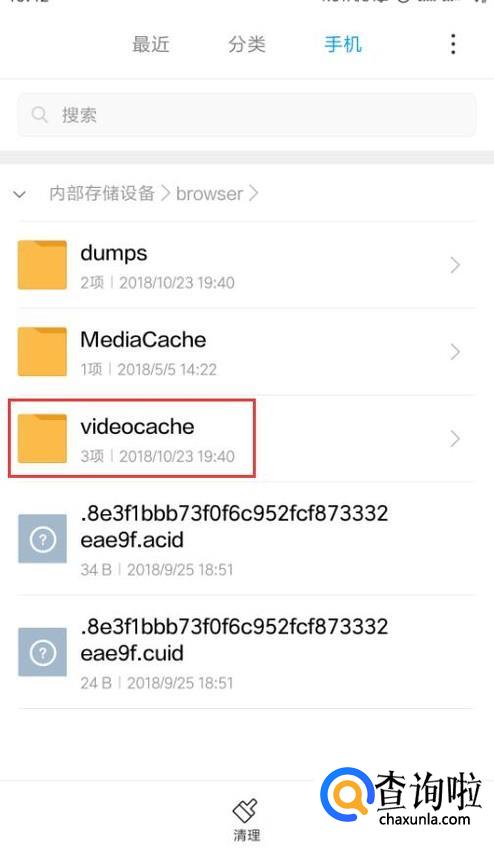Viewport: 494px width, 850px height.
Task: Tap the 清理 broom cleanup icon
Action: (246, 811)
